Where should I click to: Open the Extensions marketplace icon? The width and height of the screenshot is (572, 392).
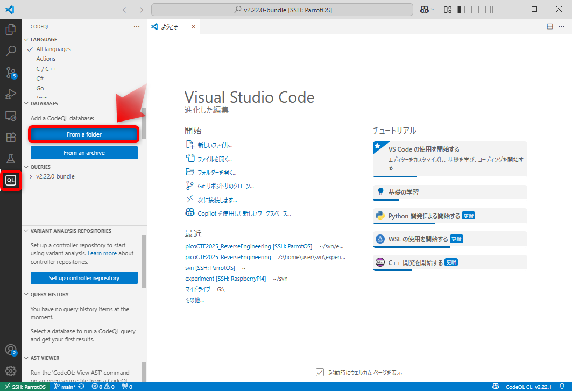(x=11, y=137)
